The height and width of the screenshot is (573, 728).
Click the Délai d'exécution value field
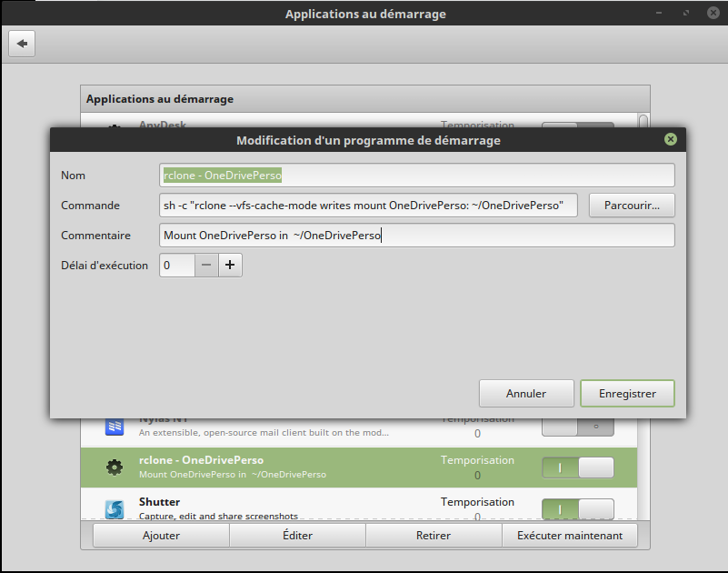click(x=176, y=265)
